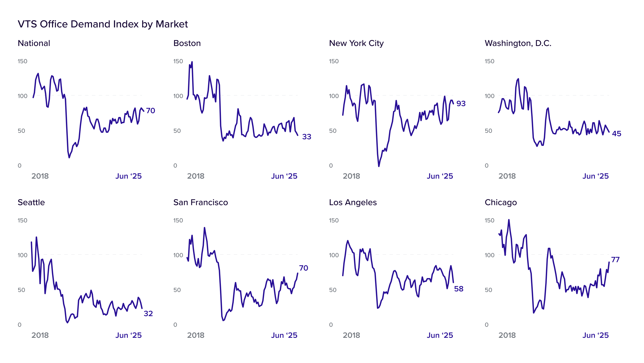Click the San Francisco heading
Image resolution: width=644 pixels, height=363 pixels.
tap(201, 202)
